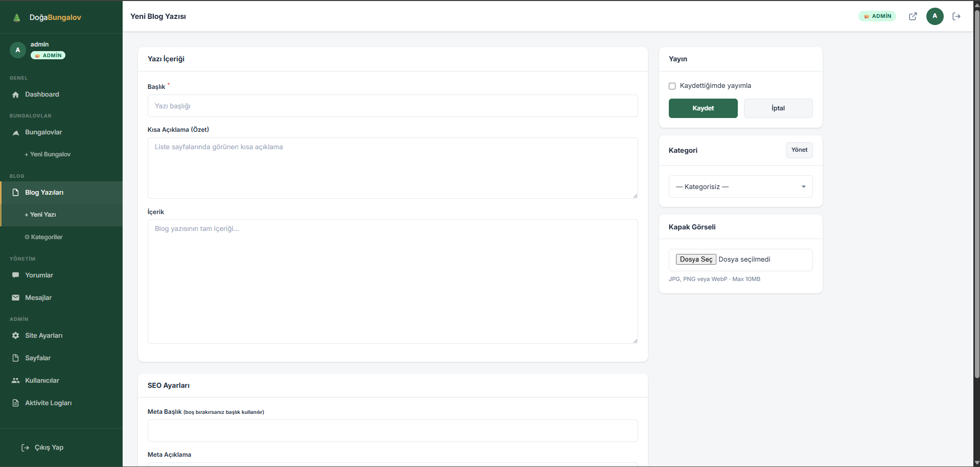The width and height of the screenshot is (980, 467).
Task: Click the logout icon in top header
Action: tap(956, 16)
